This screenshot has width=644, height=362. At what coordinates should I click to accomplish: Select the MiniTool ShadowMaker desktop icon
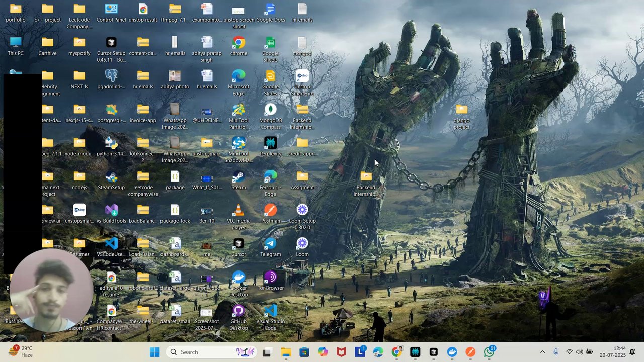[x=238, y=150]
